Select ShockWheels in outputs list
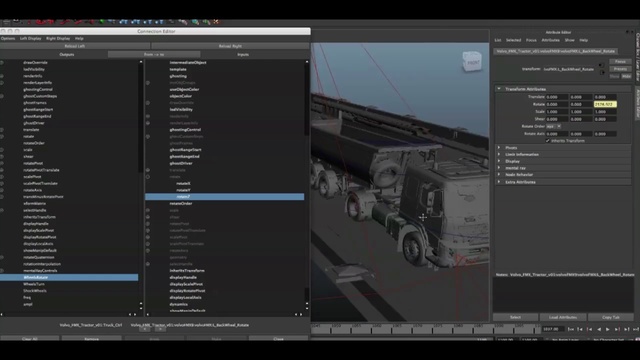 [35, 291]
